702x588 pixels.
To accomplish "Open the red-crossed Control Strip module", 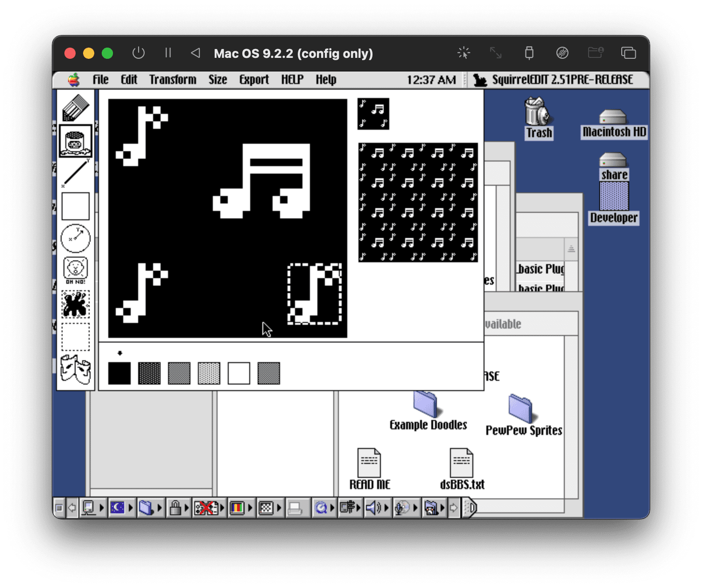I will [x=209, y=508].
